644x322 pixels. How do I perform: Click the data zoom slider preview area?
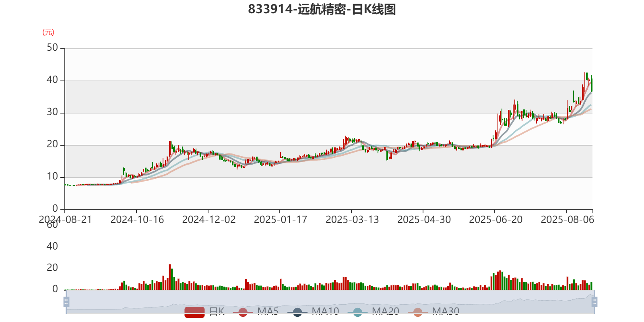pos(330,301)
